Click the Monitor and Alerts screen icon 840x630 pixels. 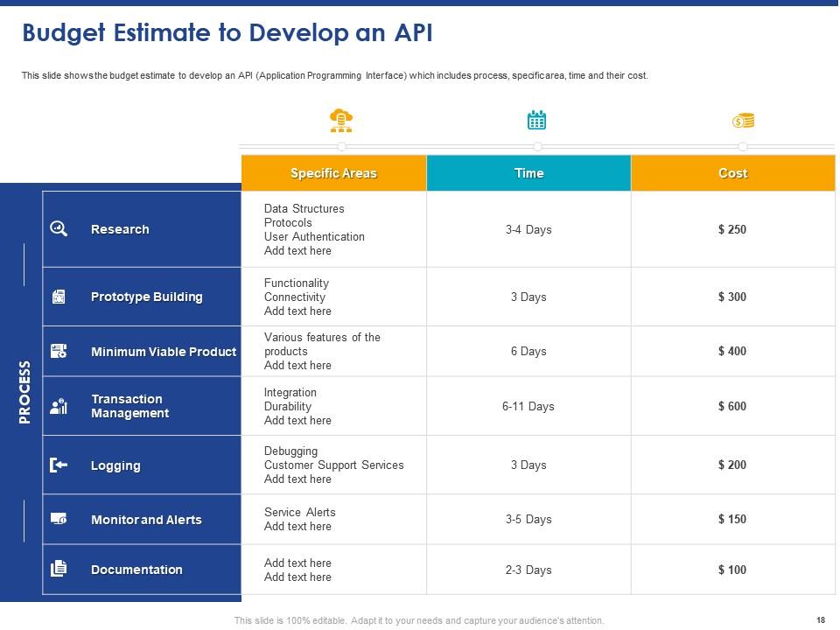point(59,518)
